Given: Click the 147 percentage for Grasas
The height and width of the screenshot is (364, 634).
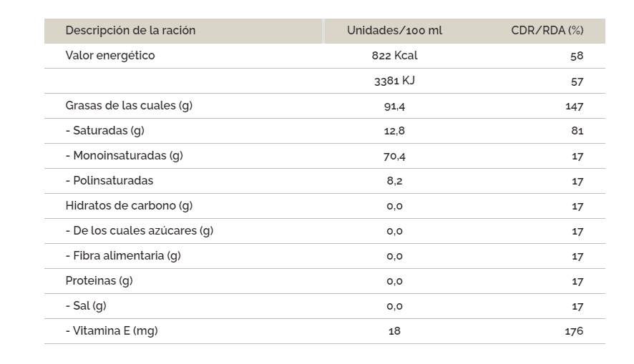Looking at the screenshot, I should [574, 106].
